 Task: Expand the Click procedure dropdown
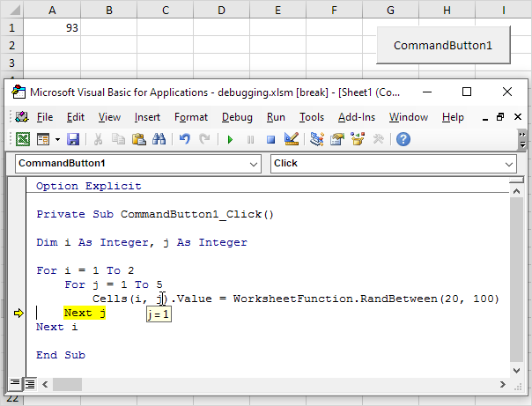[508, 164]
